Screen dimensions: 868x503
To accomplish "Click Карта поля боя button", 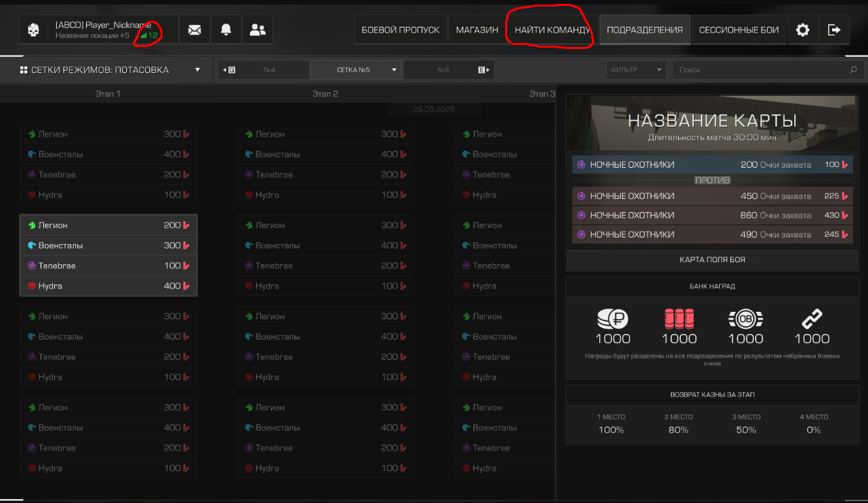I will (x=712, y=260).
